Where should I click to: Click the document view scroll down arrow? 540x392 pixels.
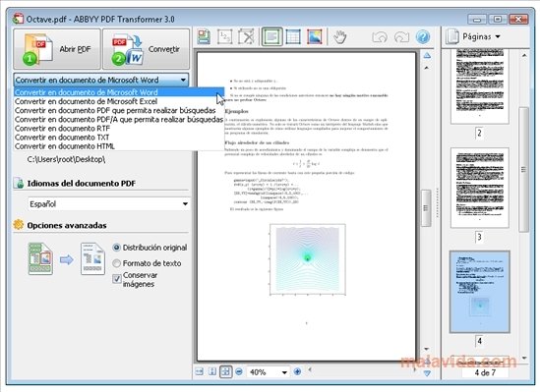click(426, 349)
